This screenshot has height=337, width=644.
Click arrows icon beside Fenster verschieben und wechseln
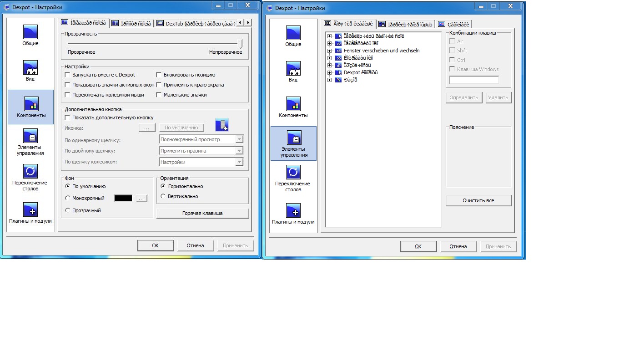(x=338, y=51)
